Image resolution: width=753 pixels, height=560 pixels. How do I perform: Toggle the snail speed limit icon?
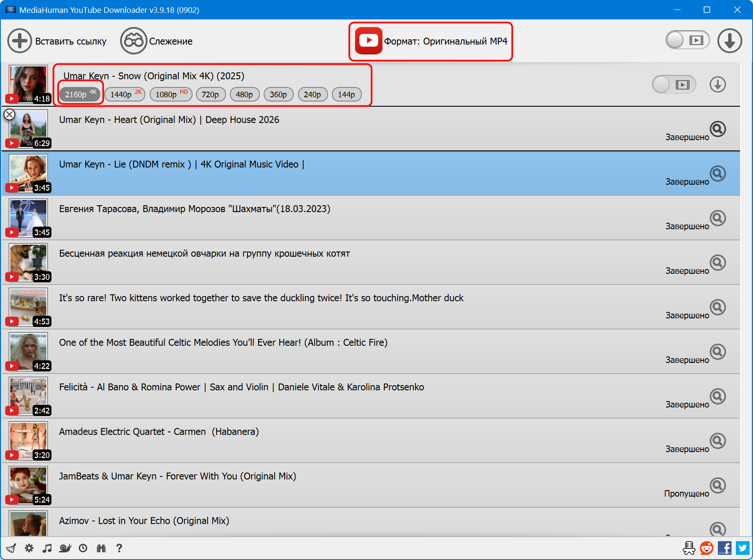[65, 548]
